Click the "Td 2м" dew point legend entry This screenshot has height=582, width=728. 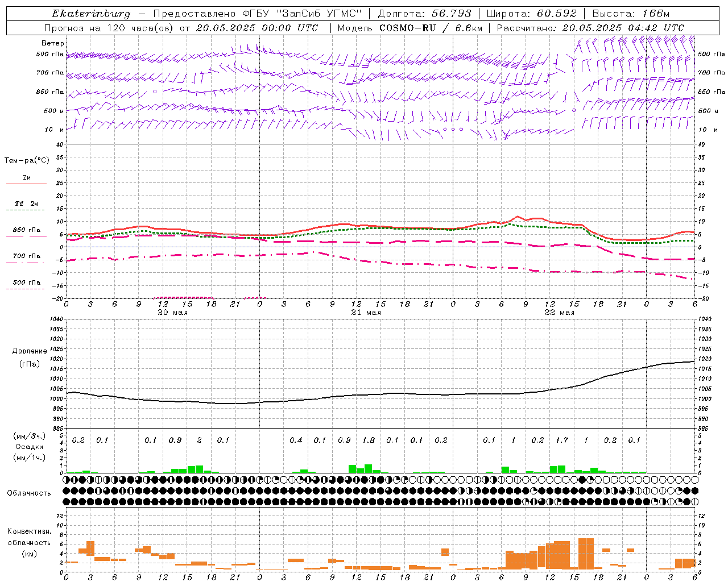pos(27,203)
